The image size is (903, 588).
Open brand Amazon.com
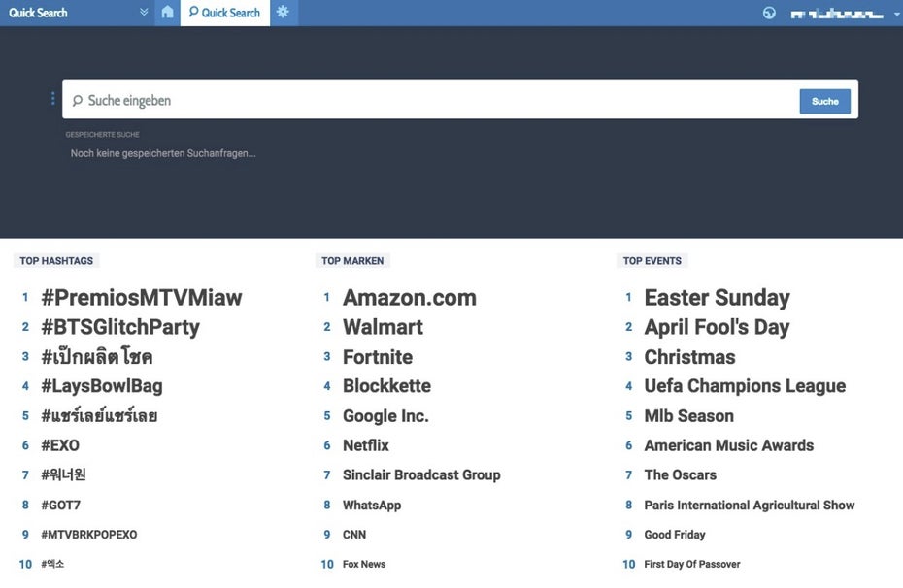(x=410, y=298)
